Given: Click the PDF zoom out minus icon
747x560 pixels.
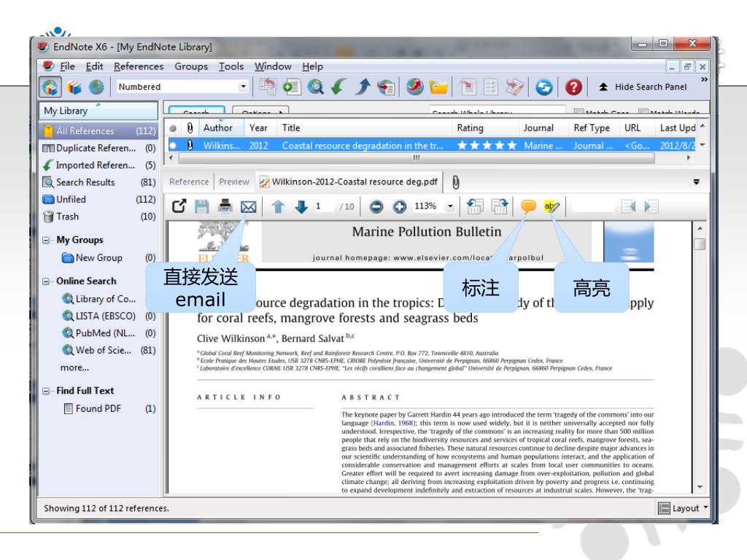Looking at the screenshot, I should 376,206.
